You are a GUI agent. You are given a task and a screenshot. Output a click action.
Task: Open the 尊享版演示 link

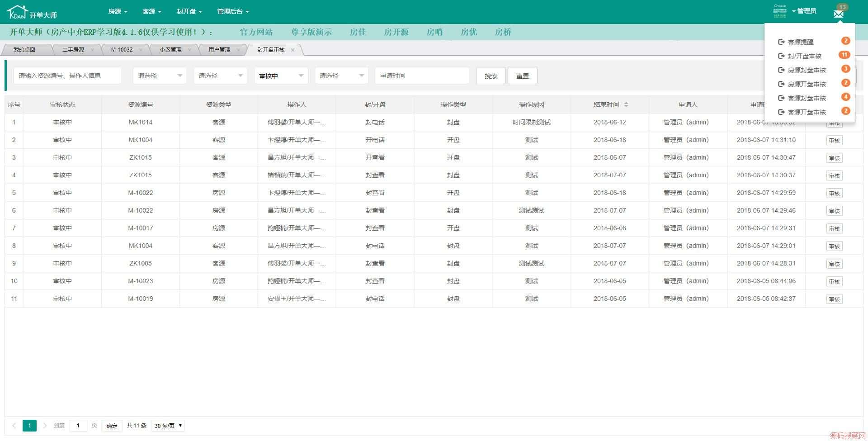(311, 32)
